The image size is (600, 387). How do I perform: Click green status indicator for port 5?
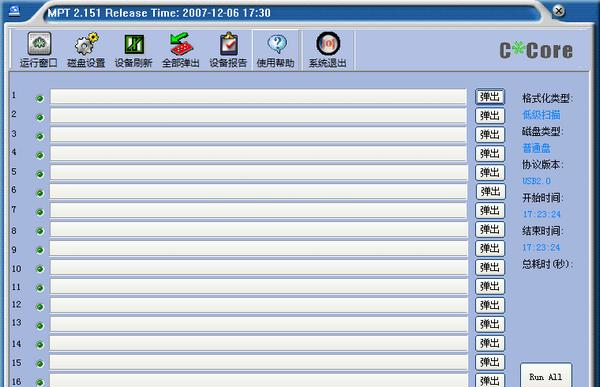40,174
